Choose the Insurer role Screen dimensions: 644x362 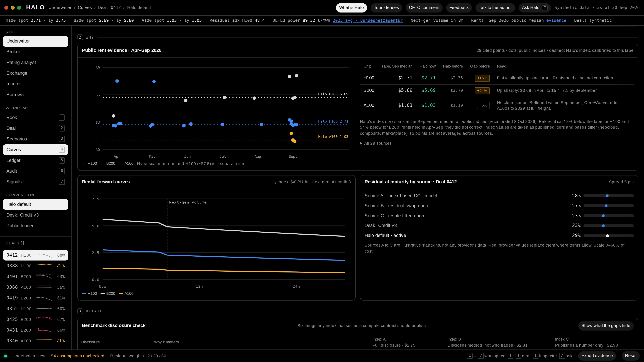pos(35,84)
